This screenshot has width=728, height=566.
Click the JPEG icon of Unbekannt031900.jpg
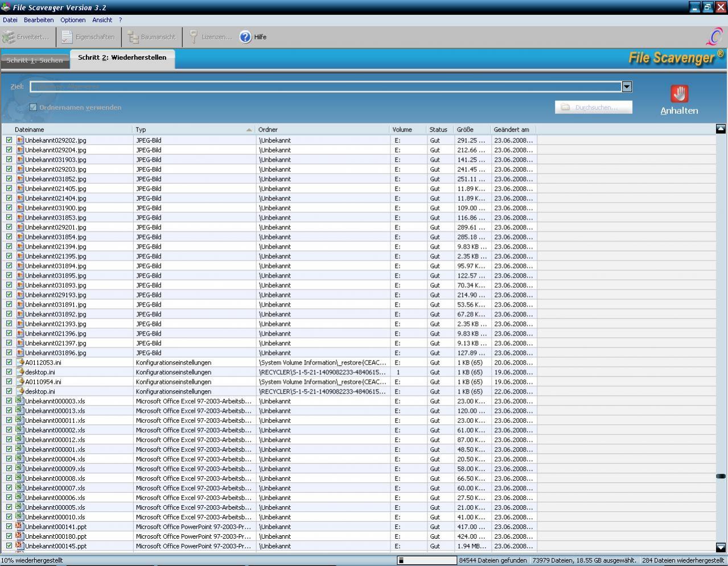(x=20, y=208)
